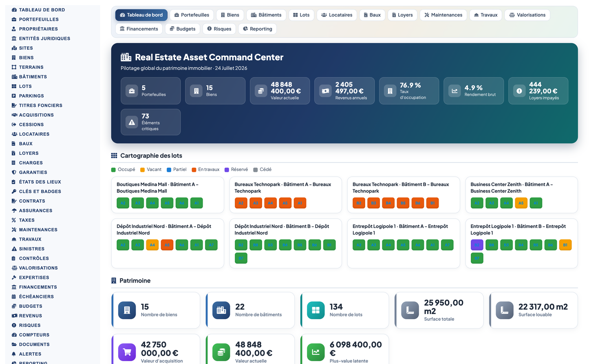Click the Sinistres warning icon in sidebar

click(x=14, y=249)
